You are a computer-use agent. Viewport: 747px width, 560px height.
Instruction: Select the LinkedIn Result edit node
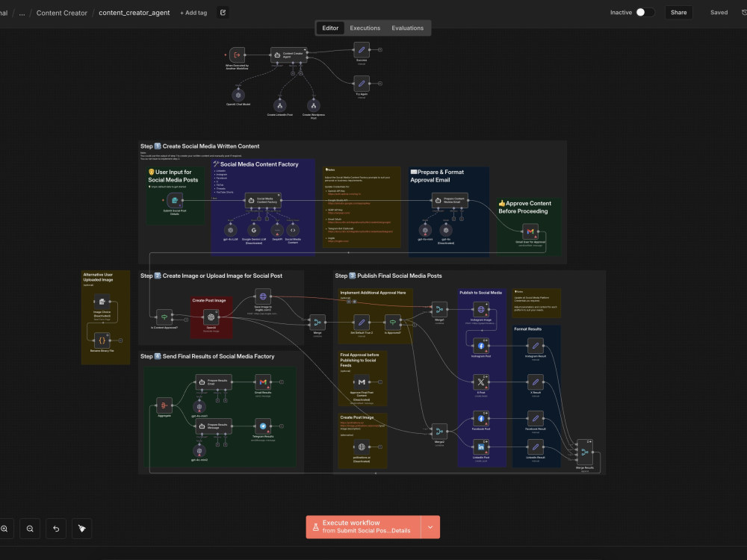[x=535, y=447]
